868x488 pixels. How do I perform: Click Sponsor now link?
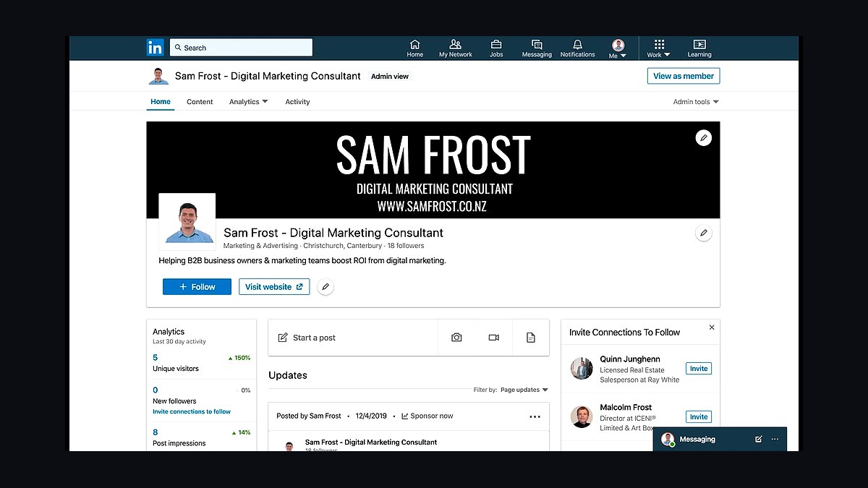pyautogui.click(x=427, y=416)
